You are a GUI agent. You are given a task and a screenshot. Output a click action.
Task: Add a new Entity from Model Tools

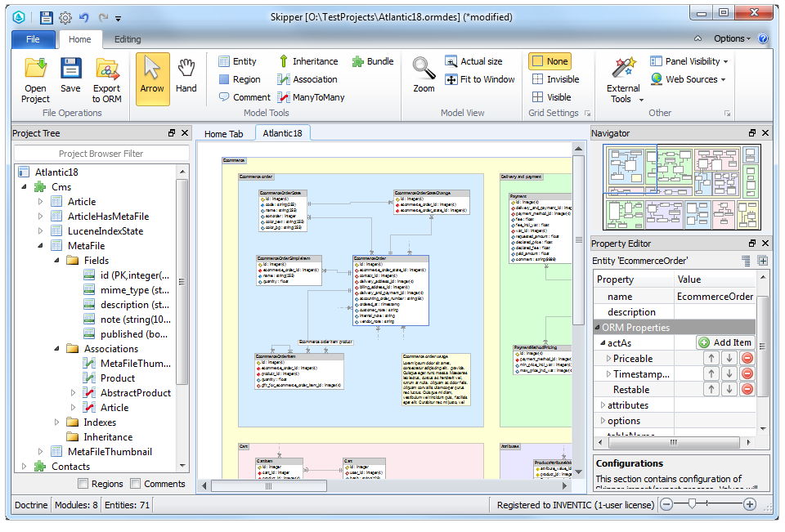[x=238, y=61]
